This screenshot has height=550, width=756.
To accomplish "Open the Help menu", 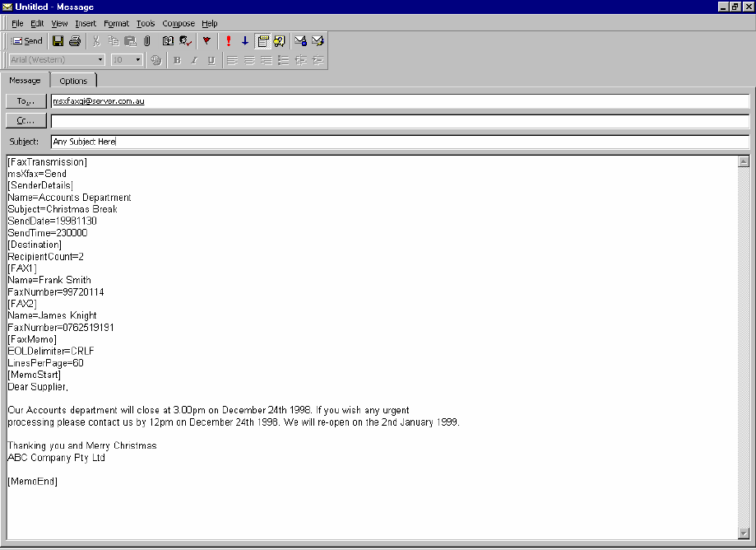I will pyautogui.click(x=210, y=23).
